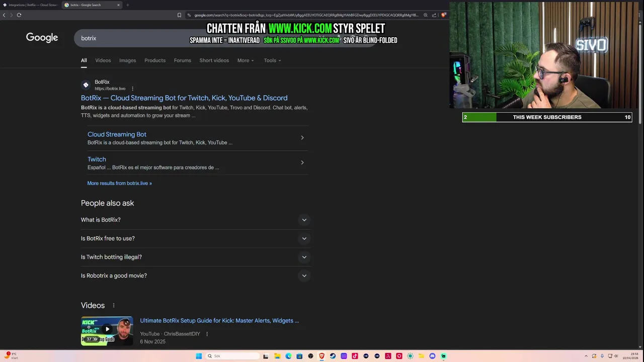Open Ultimate BotRix Setup Guide video link

(219, 321)
